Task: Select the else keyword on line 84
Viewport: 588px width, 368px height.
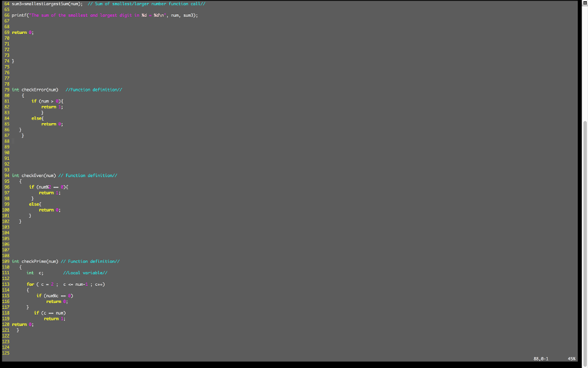Action: [36, 118]
